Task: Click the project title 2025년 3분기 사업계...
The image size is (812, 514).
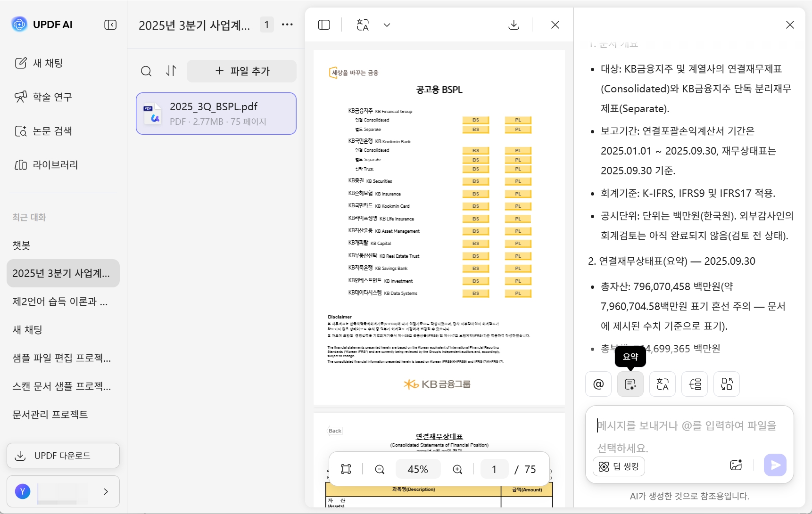Action: pyautogui.click(x=194, y=25)
